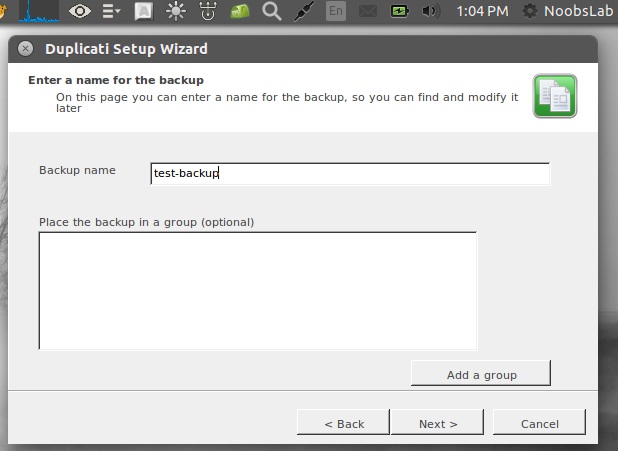This screenshot has height=451, width=618.
Task: Open the eye indicator in top panel
Action: tap(80, 11)
